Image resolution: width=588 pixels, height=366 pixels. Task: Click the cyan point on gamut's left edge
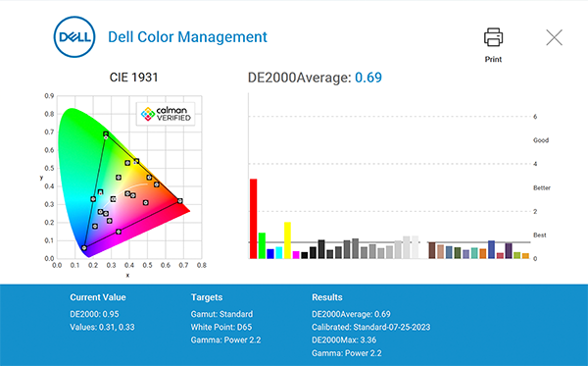pos(93,199)
